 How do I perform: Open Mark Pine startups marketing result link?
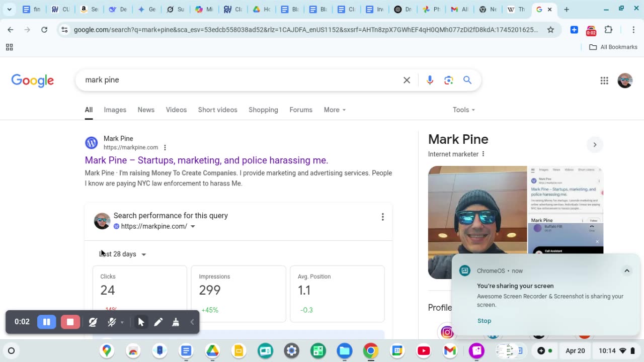pos(206,160)
